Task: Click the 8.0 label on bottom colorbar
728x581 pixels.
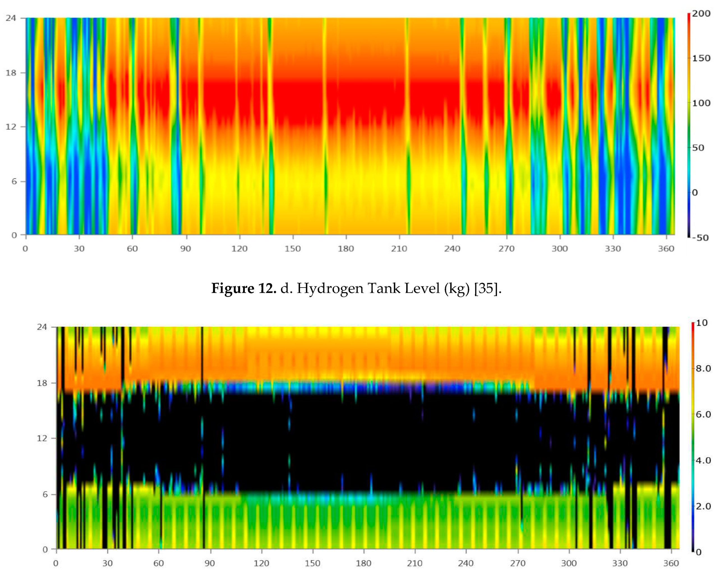Action: pos(703,369)
